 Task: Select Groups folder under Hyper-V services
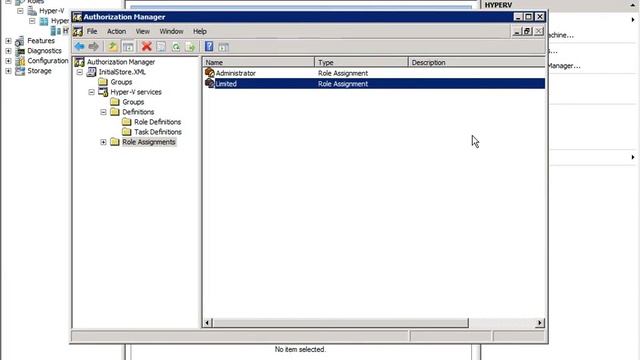coord(133,102)
